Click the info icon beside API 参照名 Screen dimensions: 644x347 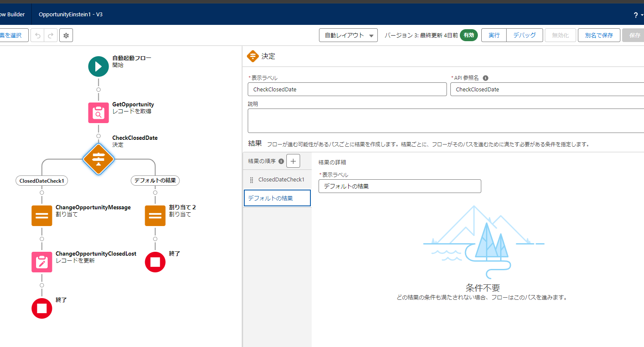485,78
